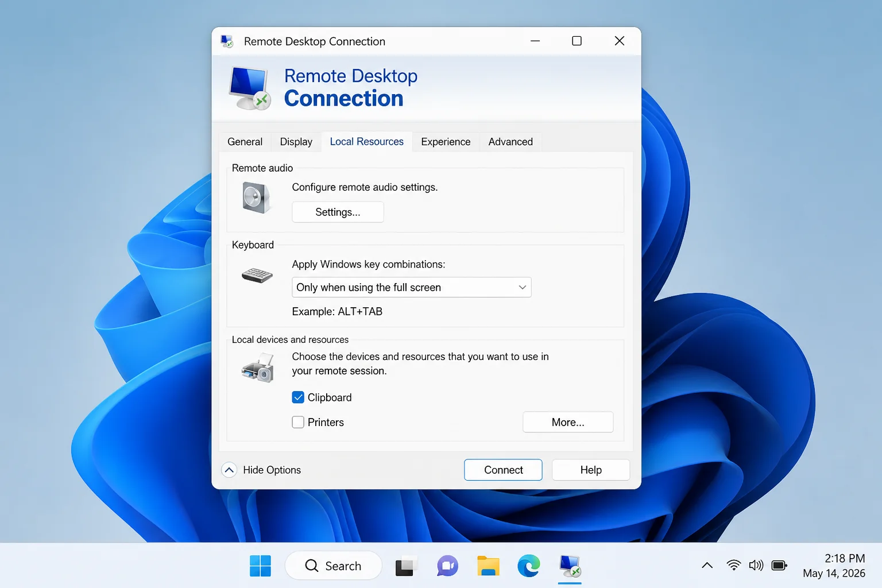Open Wi-Fi network settings in tray
Screen dimensions: 882x588
(733, 566)
